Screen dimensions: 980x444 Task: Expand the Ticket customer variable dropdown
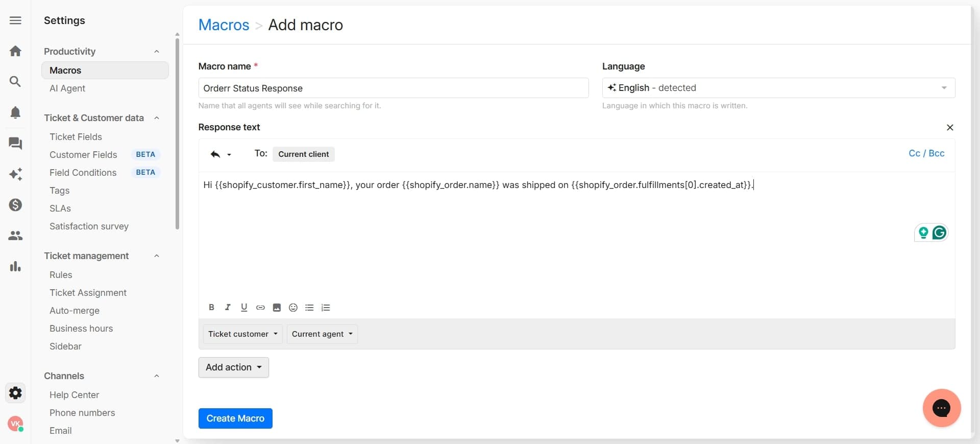click(x=242, y=334)
